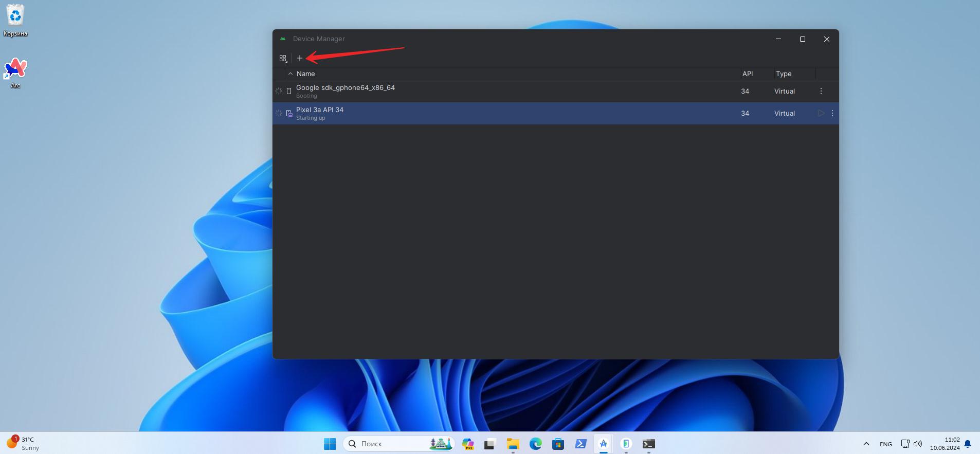Click the Type column header

point(784,74)
